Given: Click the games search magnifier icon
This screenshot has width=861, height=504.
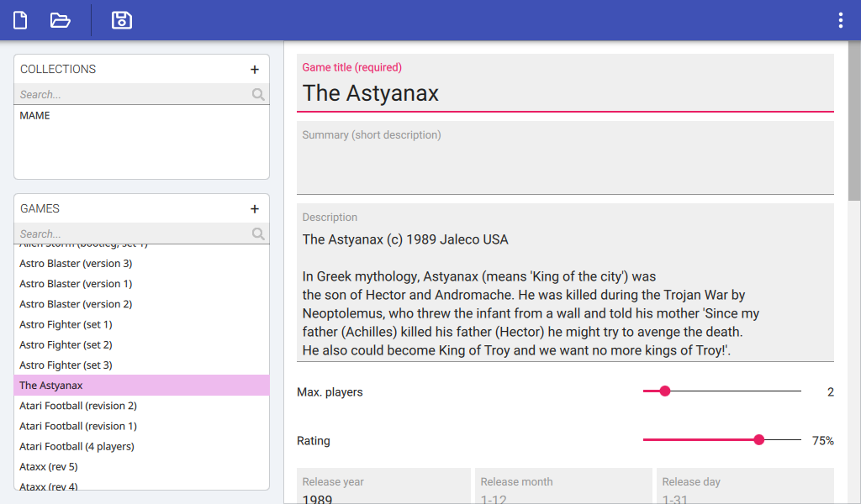Looking at the screenshot, I should 258,234.
